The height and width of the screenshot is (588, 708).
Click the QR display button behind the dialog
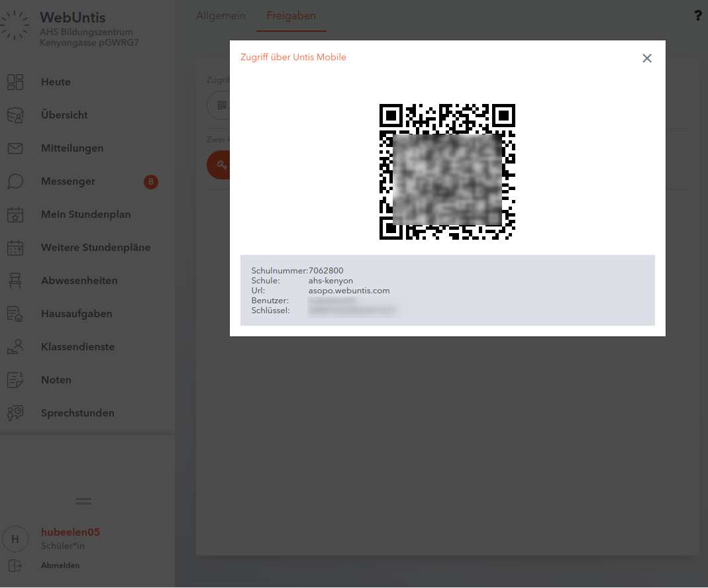click(x=219, y=105)
